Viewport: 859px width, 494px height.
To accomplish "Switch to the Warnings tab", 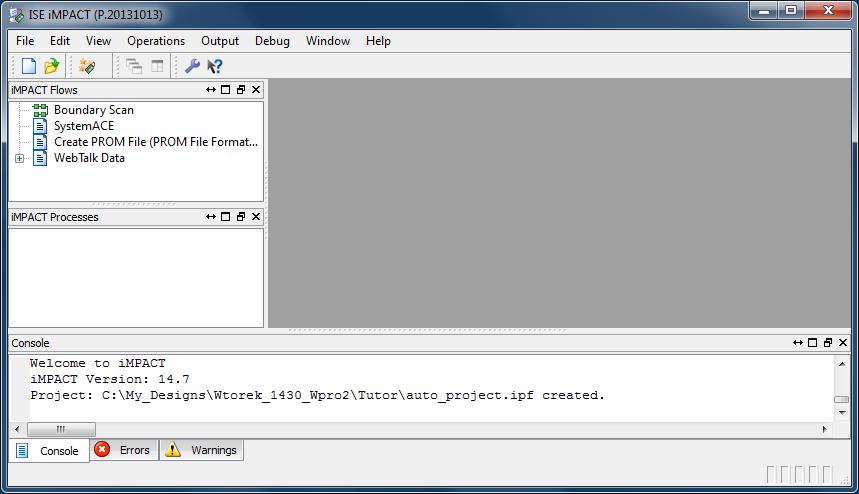I will (x=202, y=450).
